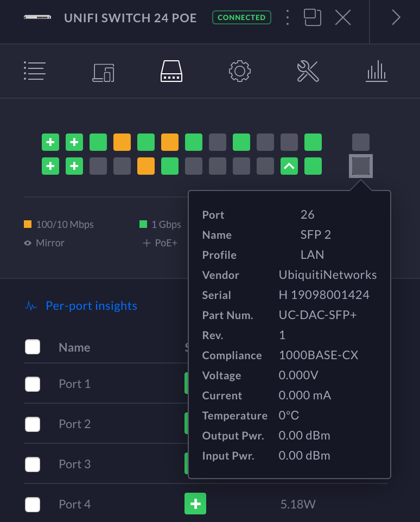The image size is (420, 522).
Task: Click the switch device thumbnail
Action: 37,17
